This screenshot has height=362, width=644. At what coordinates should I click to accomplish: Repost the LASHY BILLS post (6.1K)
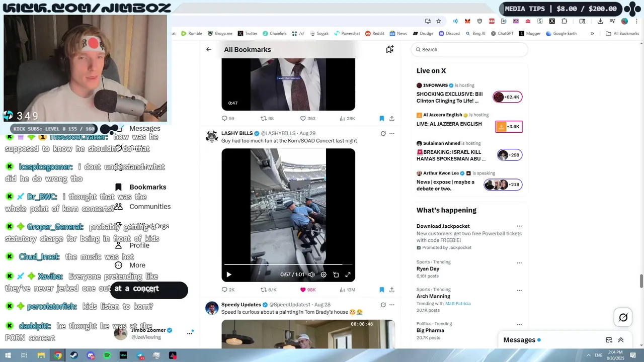coord(268,290)
